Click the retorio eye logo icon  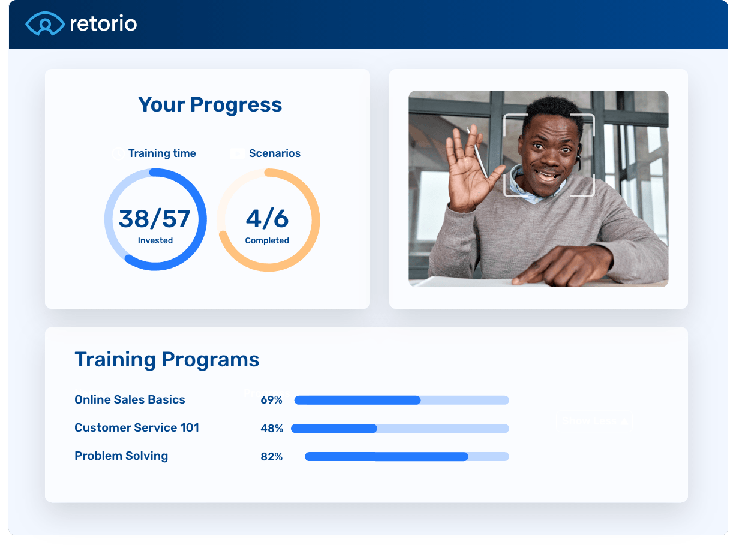[44, 23]
